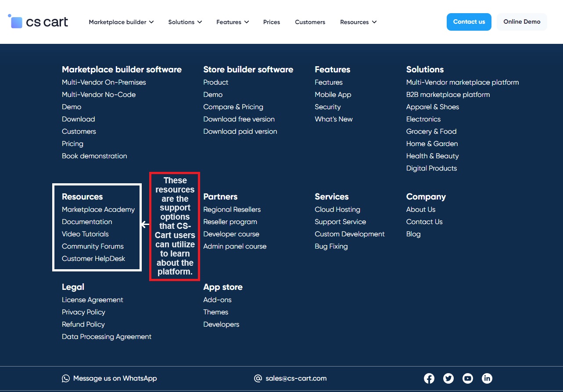Screen dimensions: 563x392
Task: Click the Online Demo button
Action: (x=522, y=22)
